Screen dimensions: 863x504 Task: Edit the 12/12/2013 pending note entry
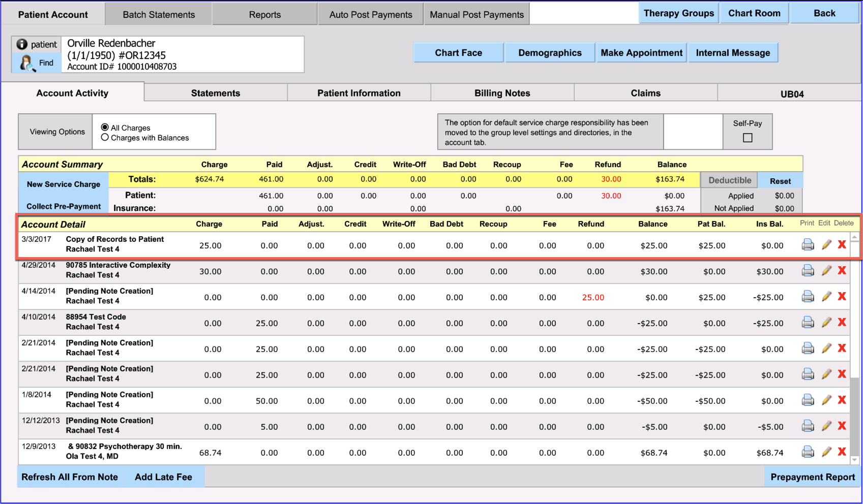pyautogui.click(x=826, y=426)
